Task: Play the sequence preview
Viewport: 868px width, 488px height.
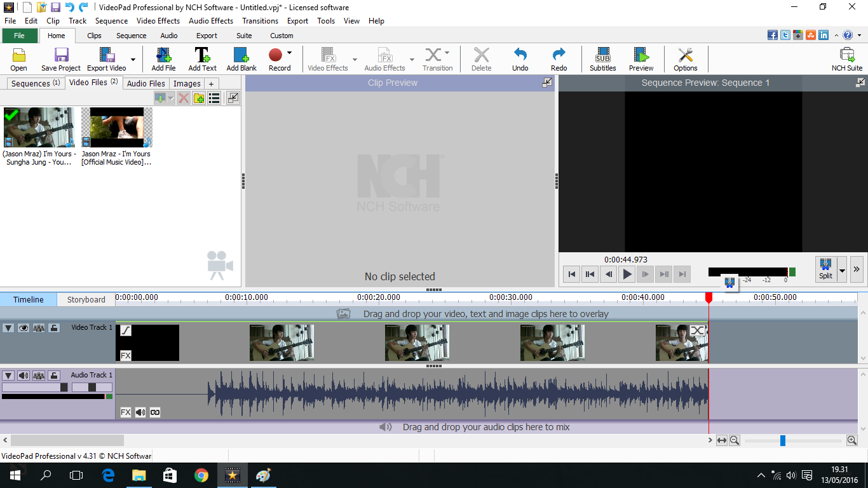Action: pos(627,274)
